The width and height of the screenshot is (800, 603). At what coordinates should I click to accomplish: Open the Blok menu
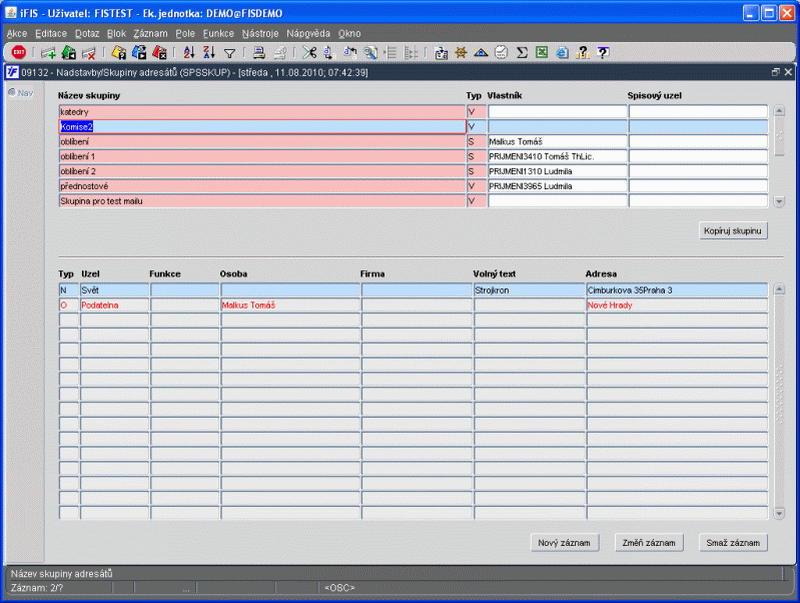pos(116,33)
